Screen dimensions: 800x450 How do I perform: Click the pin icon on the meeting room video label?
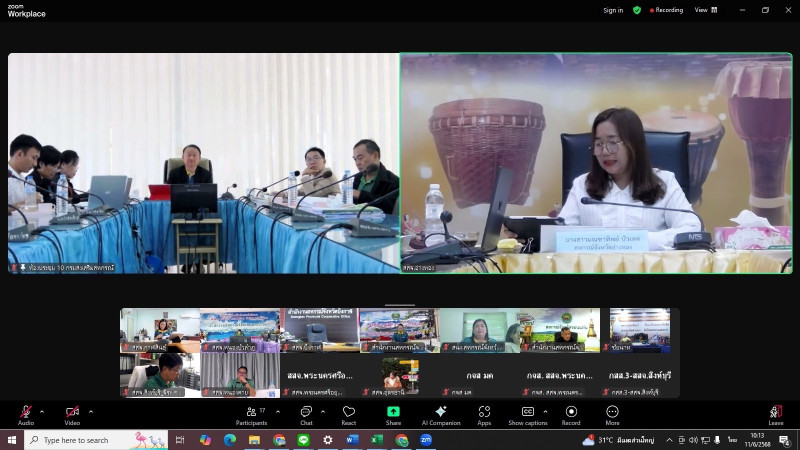[x=22, y=267]
